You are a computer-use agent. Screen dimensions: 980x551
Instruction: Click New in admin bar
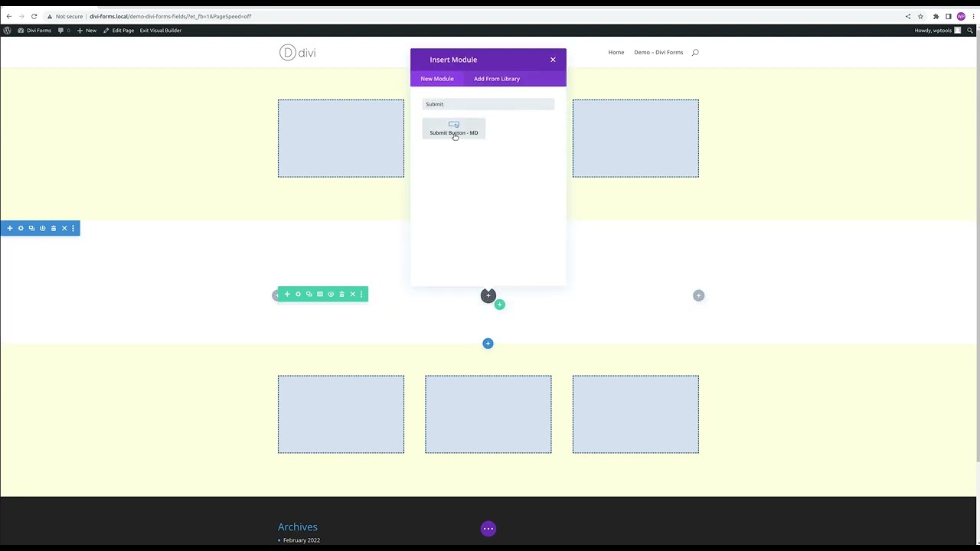click(87, 31)
